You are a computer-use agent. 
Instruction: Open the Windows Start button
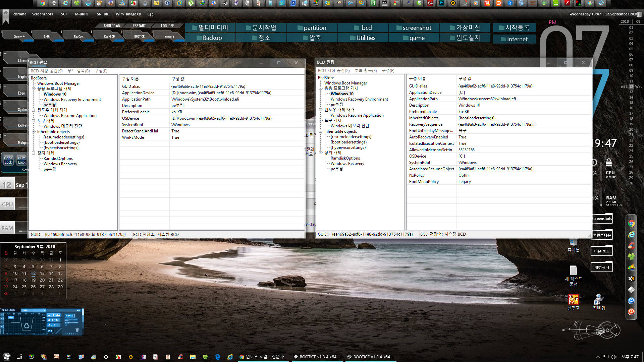coord(7,357)
